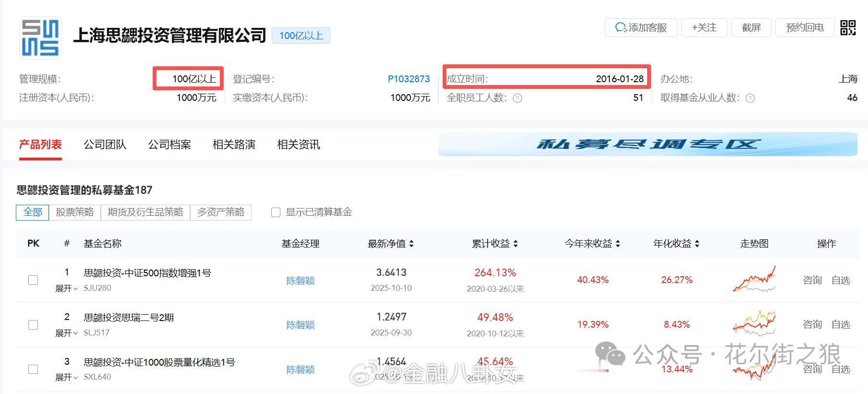
Task: Select cumulative return 264.13%
Action: [495, 272]
